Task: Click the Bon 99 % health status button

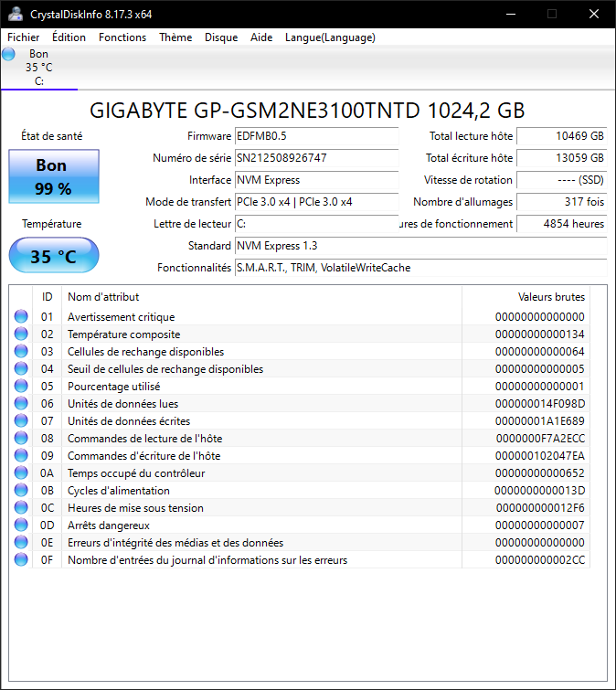Action: point(54,176)
